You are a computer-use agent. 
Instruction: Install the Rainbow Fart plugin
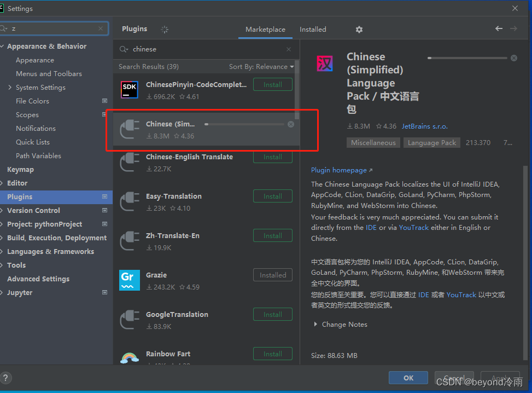click(x=273, y=354)
